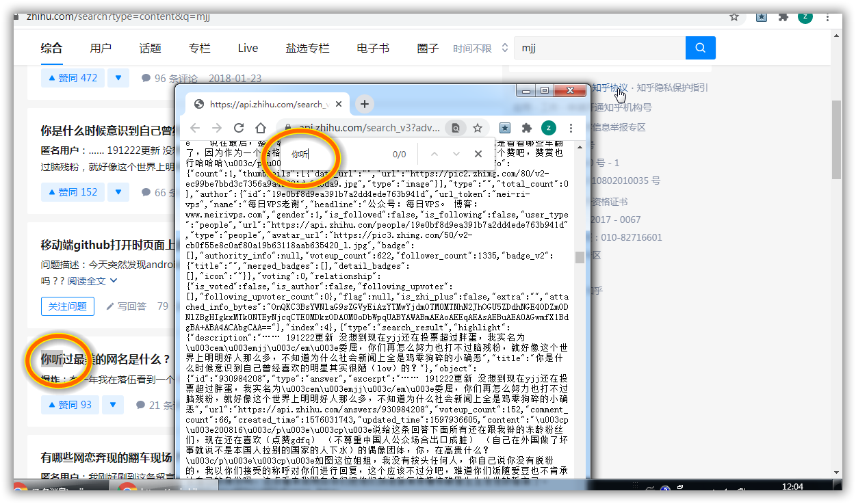Switch to the 圈子 tab
The image size is (856, 504).
(428, 48)
